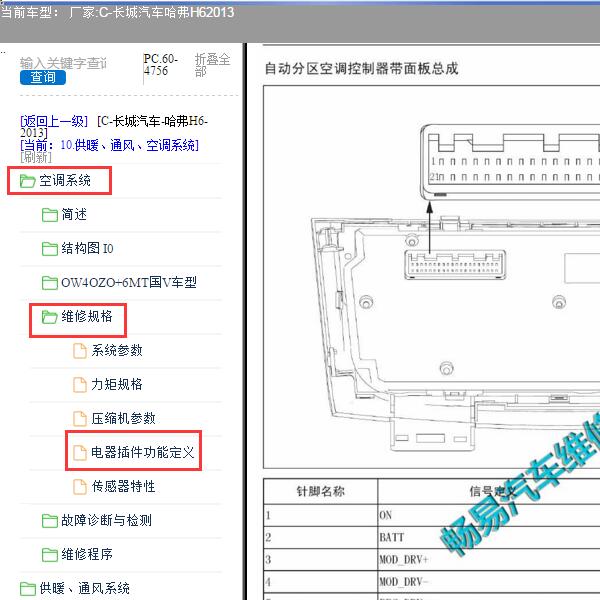Click the current vehicle model header text
Image resolution: width=600 pixels, height=600 pixels.
pos(117,13)
